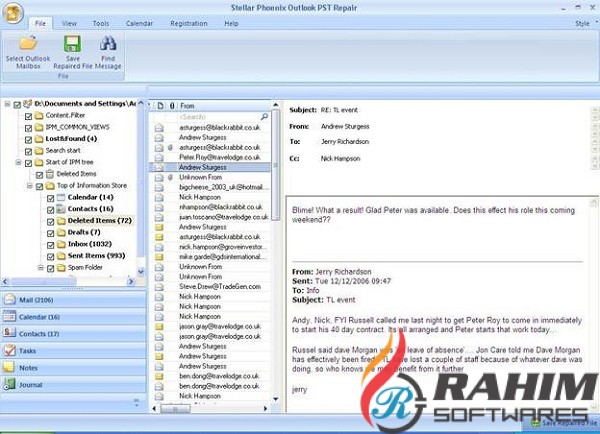
Task: Click the Mail (2106) envelope icon
Action: (9, 299)
